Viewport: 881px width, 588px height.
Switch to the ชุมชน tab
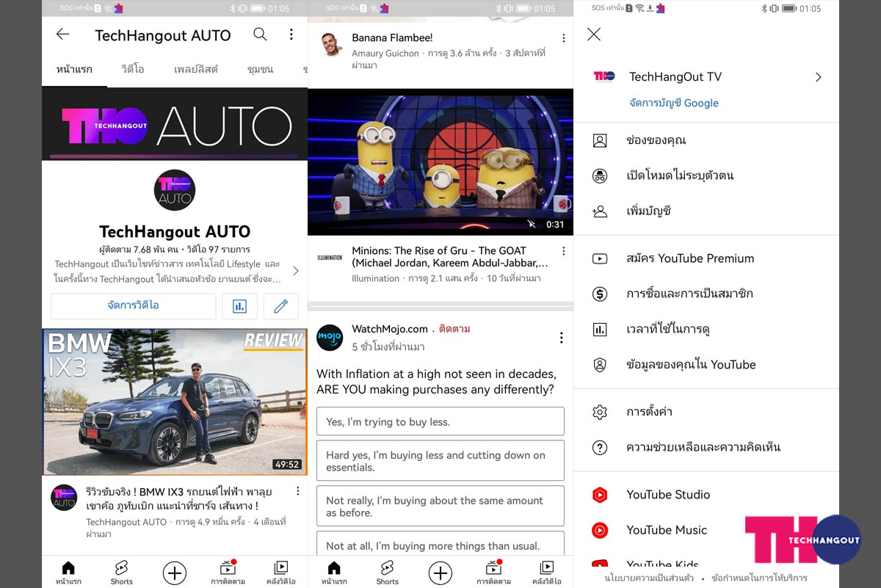260,70
